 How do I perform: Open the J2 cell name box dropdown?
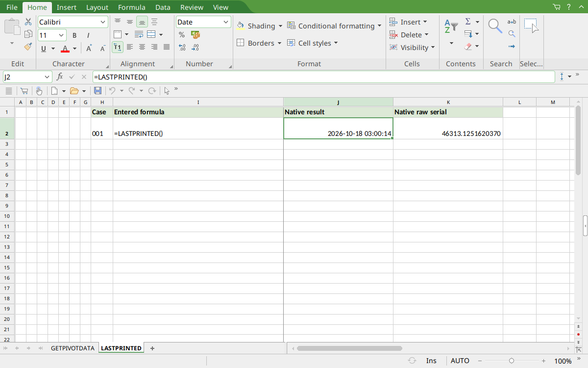coord(48,77)
